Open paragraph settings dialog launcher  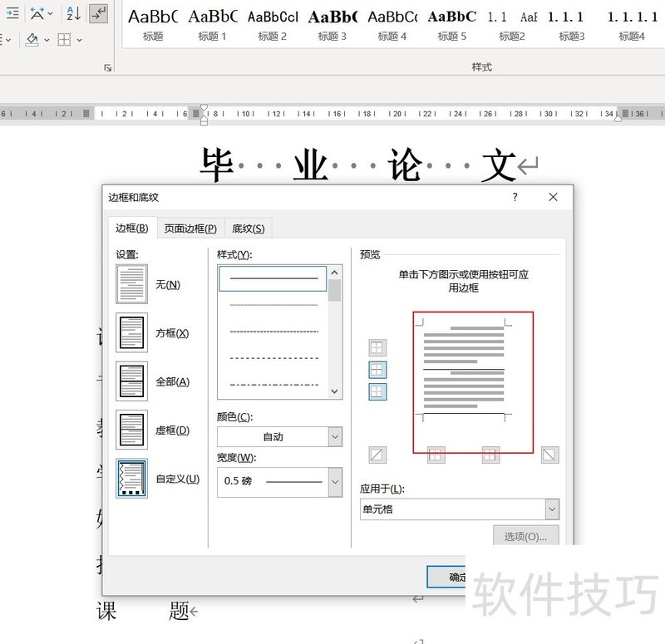(108, 68)
